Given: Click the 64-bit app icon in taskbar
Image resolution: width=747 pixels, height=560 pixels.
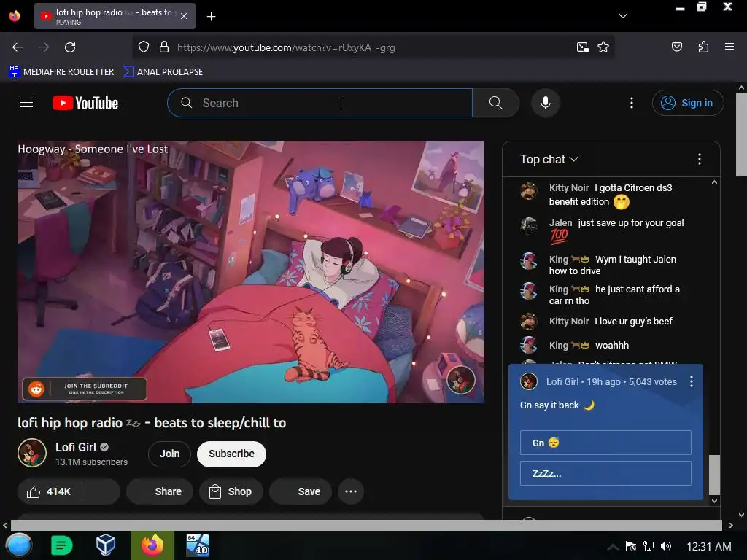Looking at the screenshot, I should pos(197,545).
